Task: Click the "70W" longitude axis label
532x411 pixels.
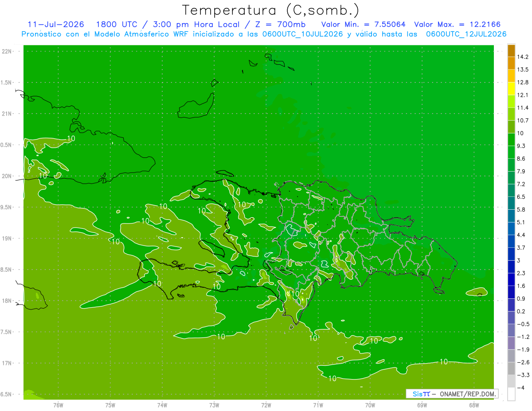Action: coord(370,405)
